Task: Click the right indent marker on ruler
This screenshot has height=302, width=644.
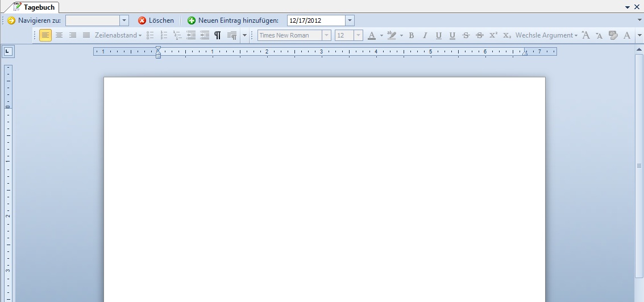Action: (x=525, y=52)
